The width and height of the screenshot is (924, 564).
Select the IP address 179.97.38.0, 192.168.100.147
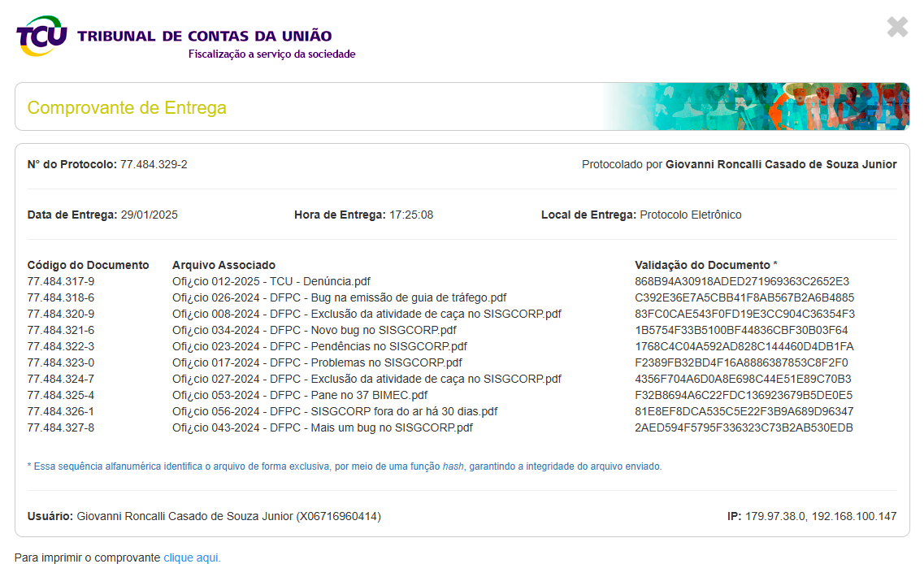821,516
